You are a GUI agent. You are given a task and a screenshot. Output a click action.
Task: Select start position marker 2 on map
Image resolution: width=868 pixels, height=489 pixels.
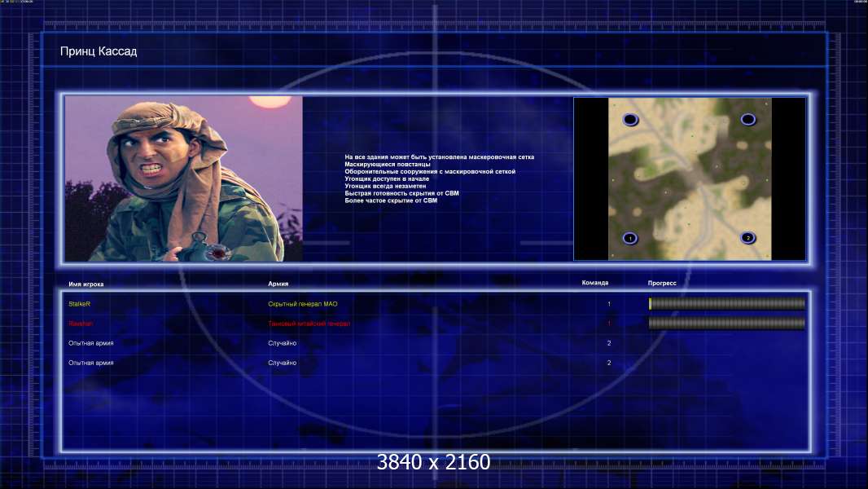(747, 238)
